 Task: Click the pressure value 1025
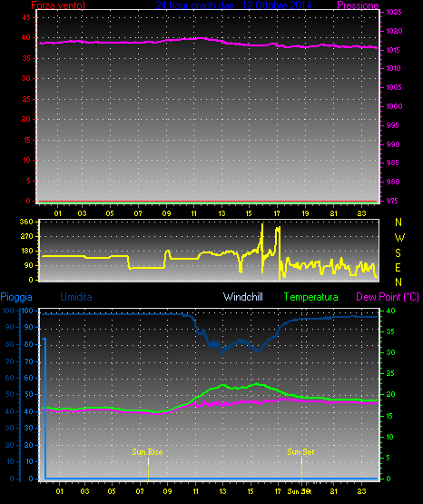pyautogui.click(x=394, y=12)
